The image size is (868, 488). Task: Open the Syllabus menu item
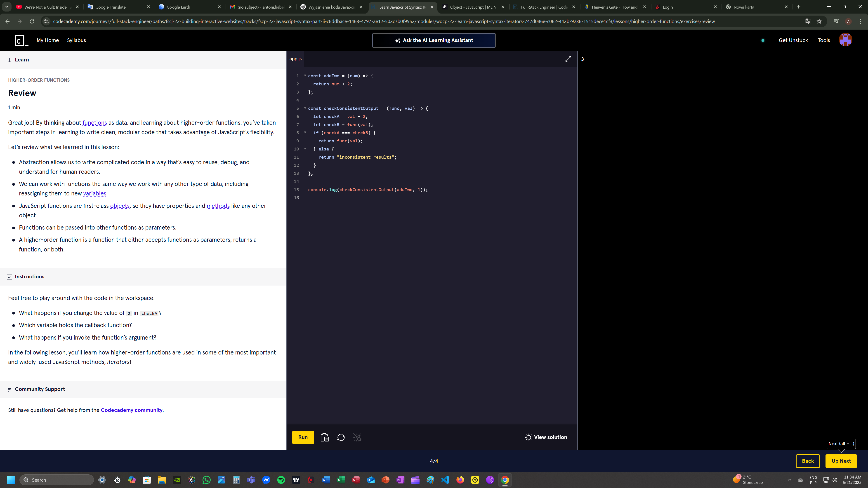coord(76,40)
